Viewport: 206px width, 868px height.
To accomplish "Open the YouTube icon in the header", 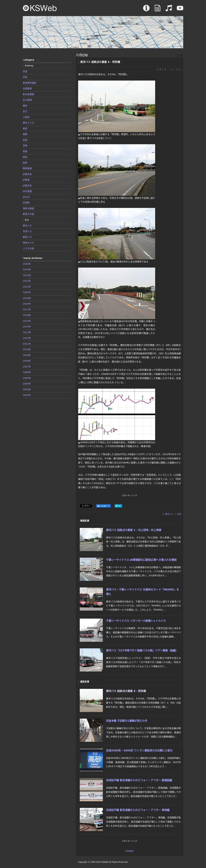I will click(x=180, y=8).
